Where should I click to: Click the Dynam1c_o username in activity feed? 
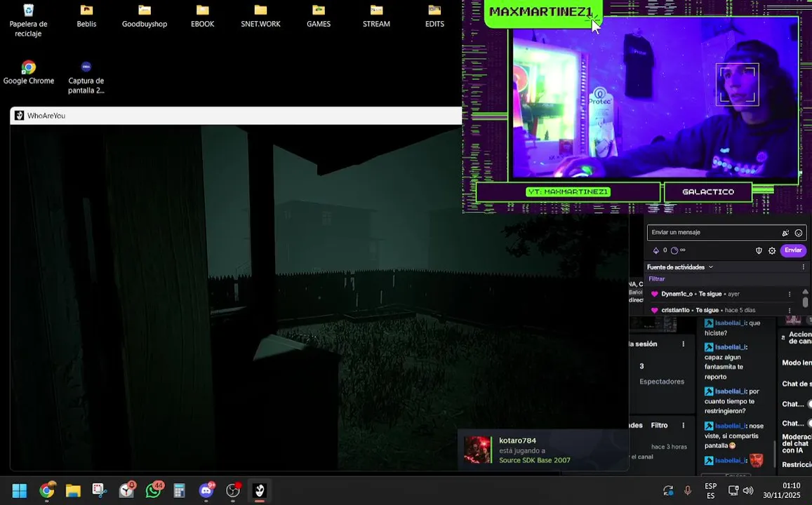pyautogui.click(x=677, y=294)
